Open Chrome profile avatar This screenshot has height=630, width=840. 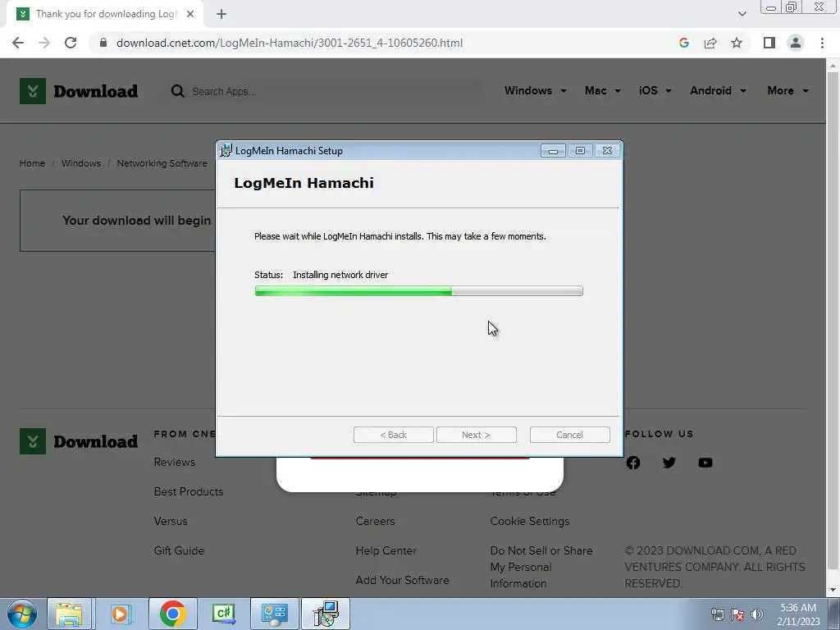(796, 43)
